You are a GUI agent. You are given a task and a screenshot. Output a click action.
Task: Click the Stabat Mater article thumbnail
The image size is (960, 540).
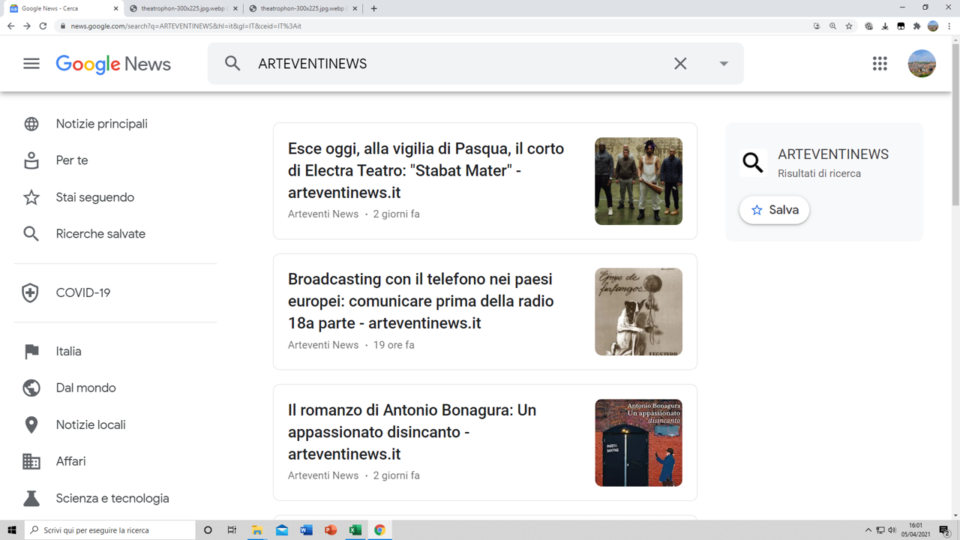(x=639, y=181)
